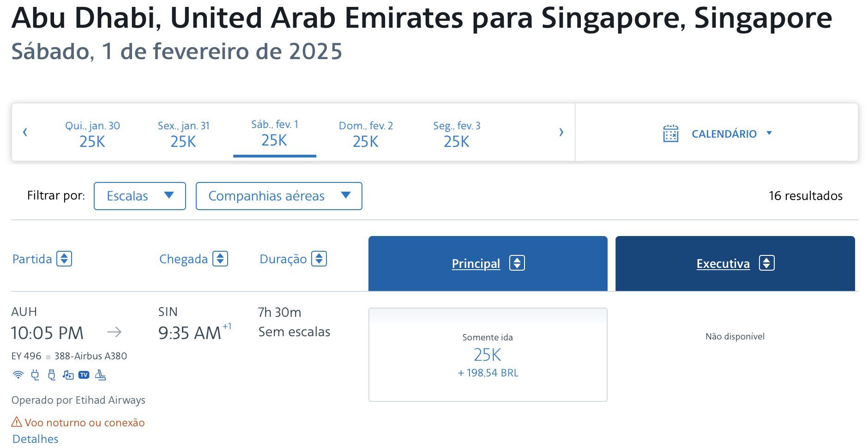The width and height of the screenshot is (868, 448).
Task: Click the music and video entertainment icon
Action: (68, 375)
